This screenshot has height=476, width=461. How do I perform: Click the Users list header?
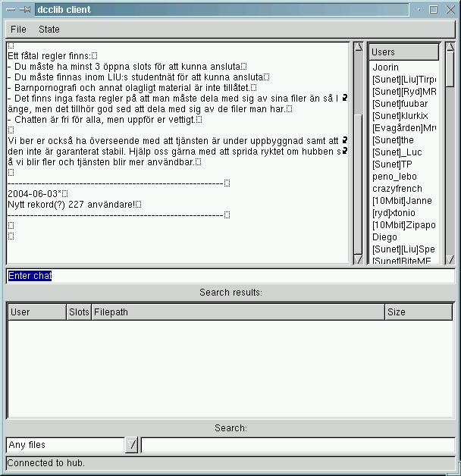point(403,52)
